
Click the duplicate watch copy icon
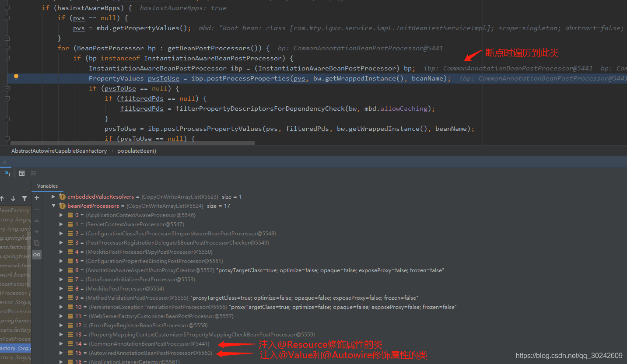click(x=37, y=243)
